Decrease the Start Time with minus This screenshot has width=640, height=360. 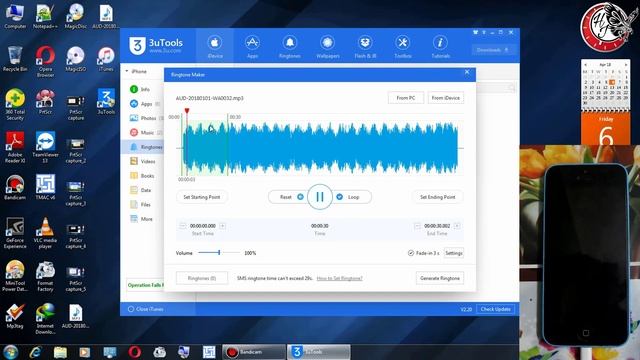pos(182,226)
